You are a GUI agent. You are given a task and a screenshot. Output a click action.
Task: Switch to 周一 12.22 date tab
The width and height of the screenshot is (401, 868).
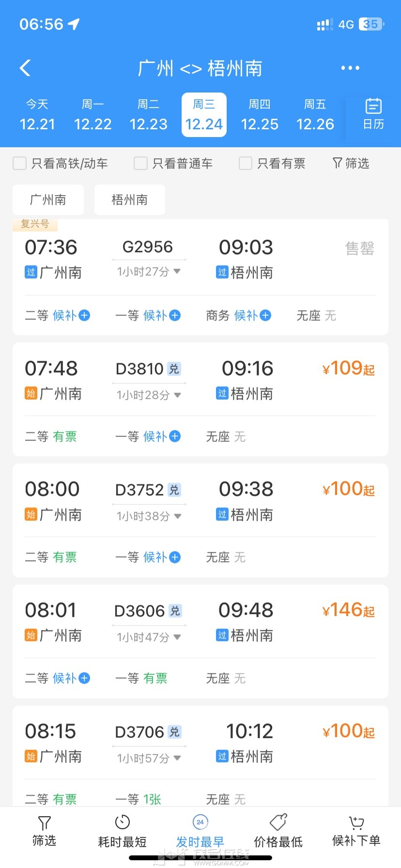coord(93,115)
